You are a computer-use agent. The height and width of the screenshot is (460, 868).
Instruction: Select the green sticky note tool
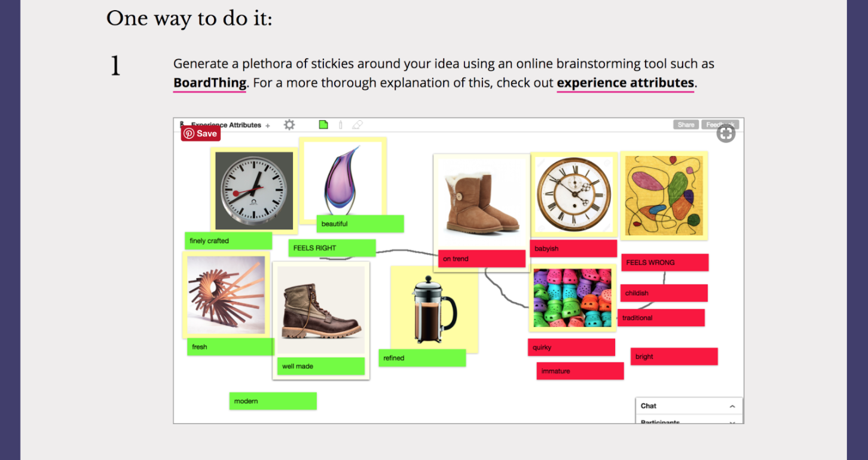tap(323, 125)
